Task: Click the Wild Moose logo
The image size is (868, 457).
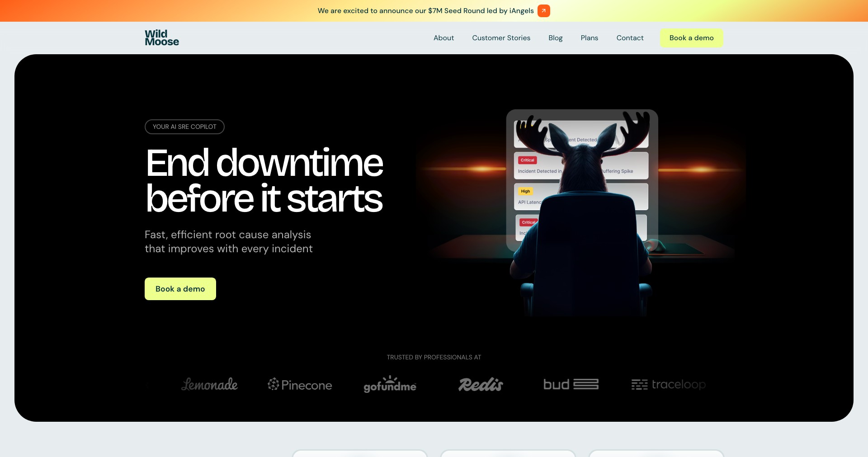Action: point(162,38)
